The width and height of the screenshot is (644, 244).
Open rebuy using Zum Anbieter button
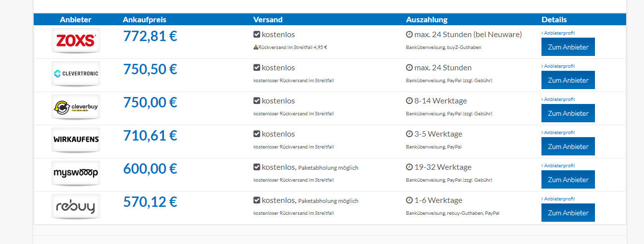pyautogui.click(x=568, y=213)
